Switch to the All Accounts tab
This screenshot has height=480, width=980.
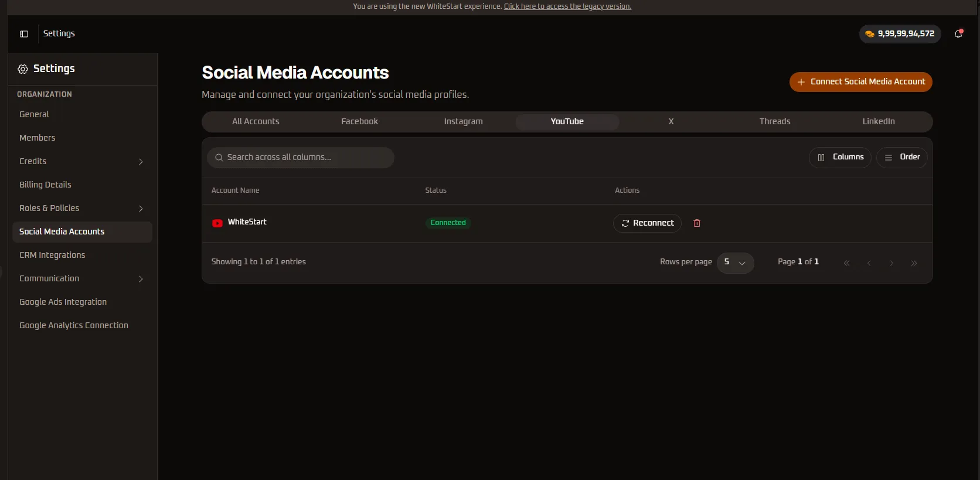tap(256, 122)
